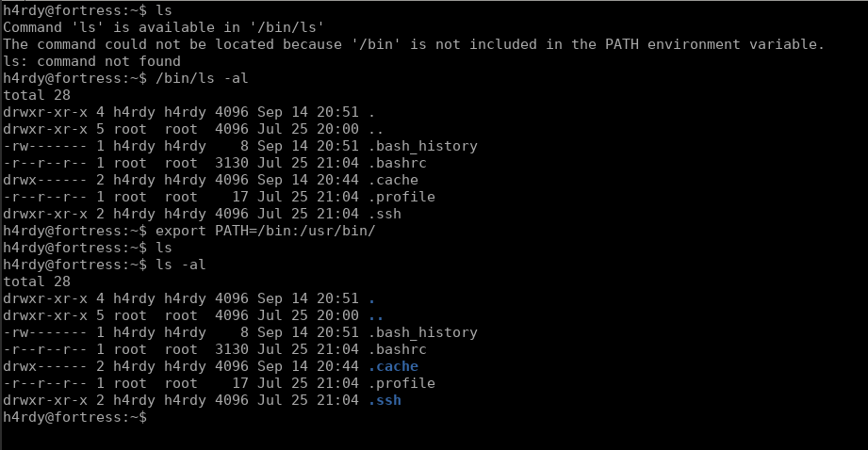
Task: Click the white .ssh entry in first listing
Action: (385, 214)
